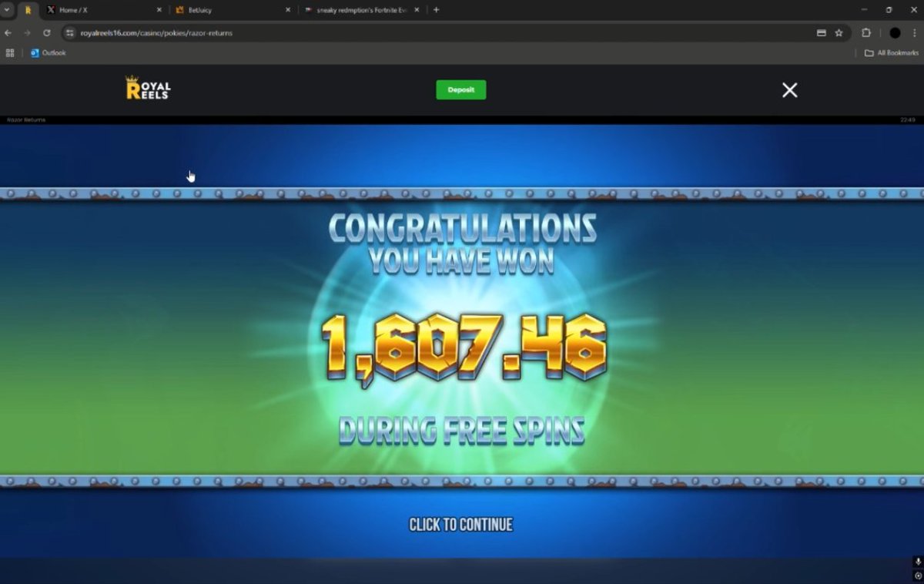Viewport: 924px width, 584px height.
Task: Reload the page with the refresh icon
Action: point(48,33)
